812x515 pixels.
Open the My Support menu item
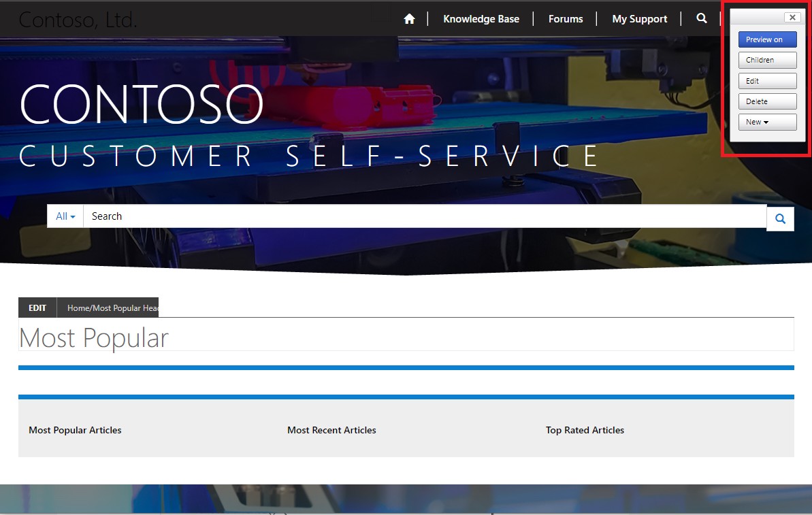coord(640,19)
